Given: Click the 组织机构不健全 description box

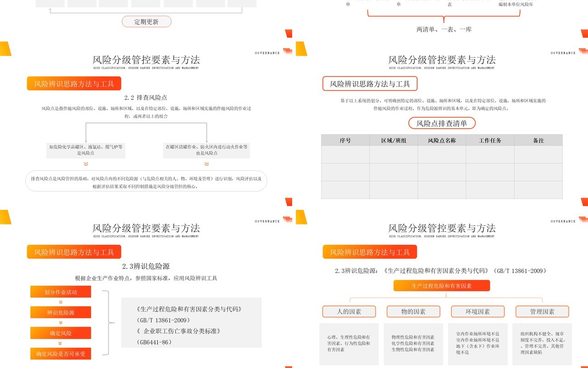Looking at the screenshot, I should tap(543, 344).
